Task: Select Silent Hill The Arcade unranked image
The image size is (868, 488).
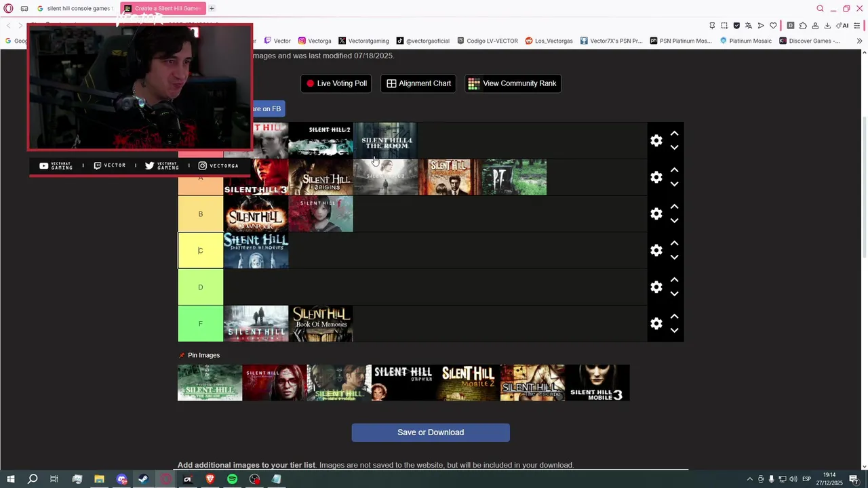Action: point(210,383)
